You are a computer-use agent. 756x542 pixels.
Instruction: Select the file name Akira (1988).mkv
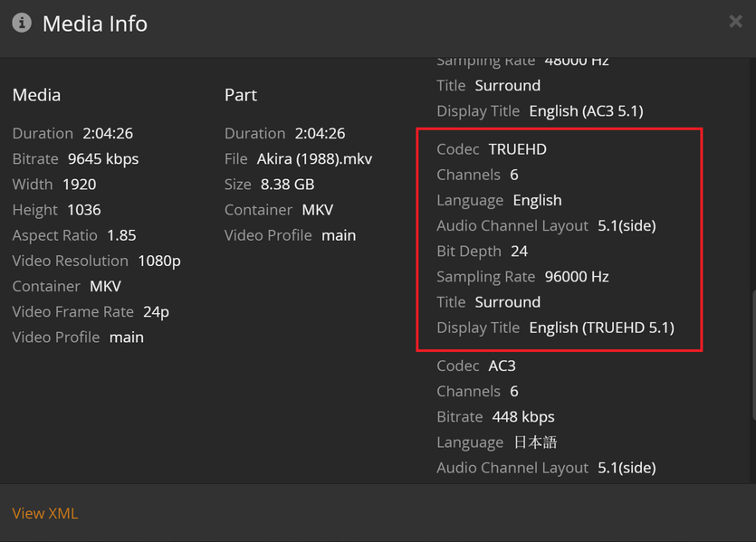pyautogui.click(x=315, y=158)
